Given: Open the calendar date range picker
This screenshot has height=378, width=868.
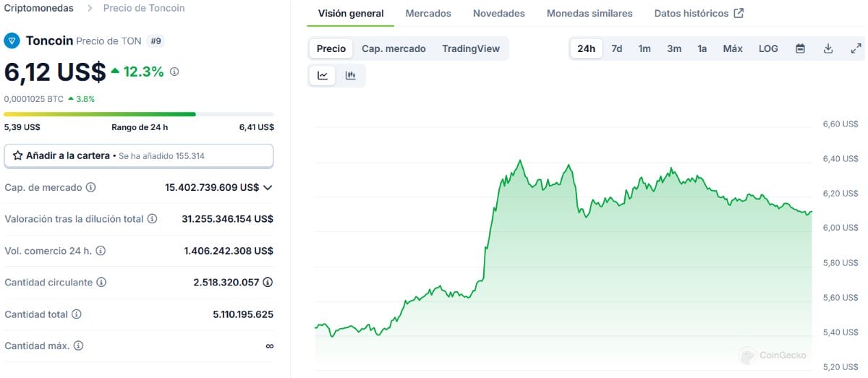Looking at the screenshot, I should 800,49.
